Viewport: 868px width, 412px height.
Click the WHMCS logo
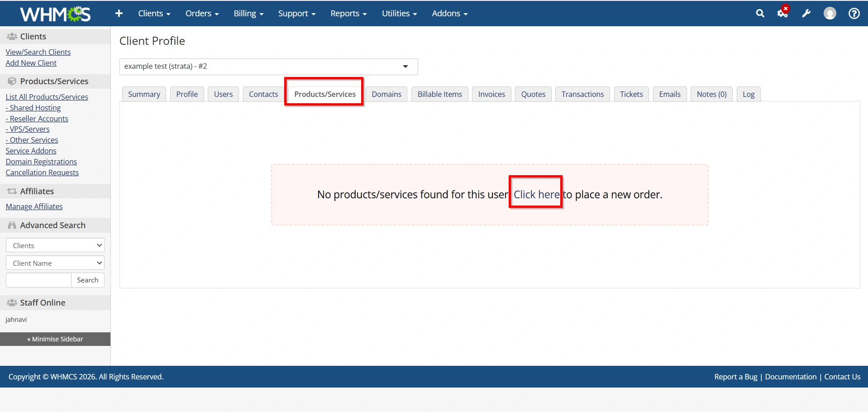pyautogui.click(x=55, y=14)
